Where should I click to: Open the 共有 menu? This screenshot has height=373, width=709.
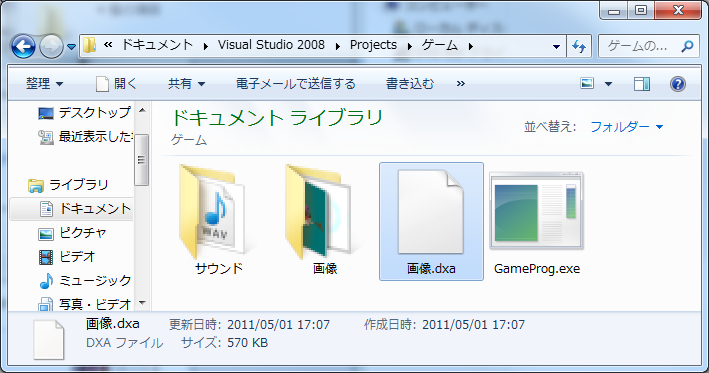click(x=186, y=84)
